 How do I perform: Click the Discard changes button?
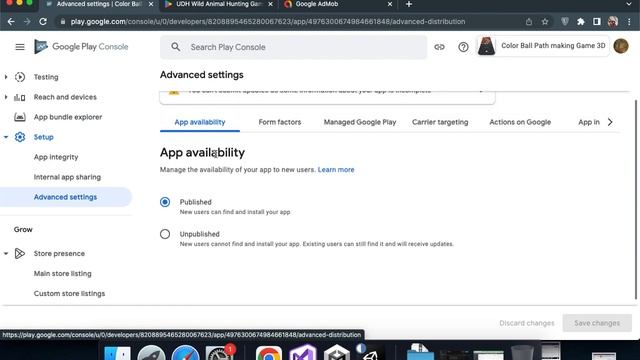coord(527,323)
